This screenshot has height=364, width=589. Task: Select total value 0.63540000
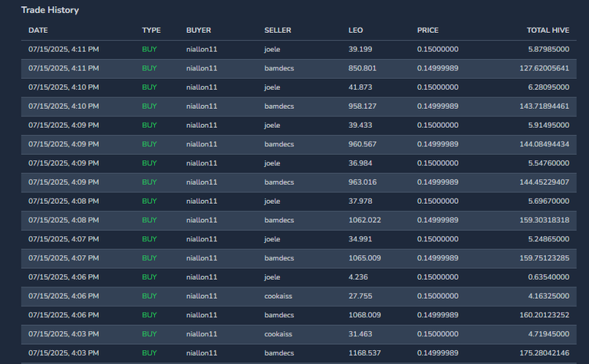click(x=549, y=277)
